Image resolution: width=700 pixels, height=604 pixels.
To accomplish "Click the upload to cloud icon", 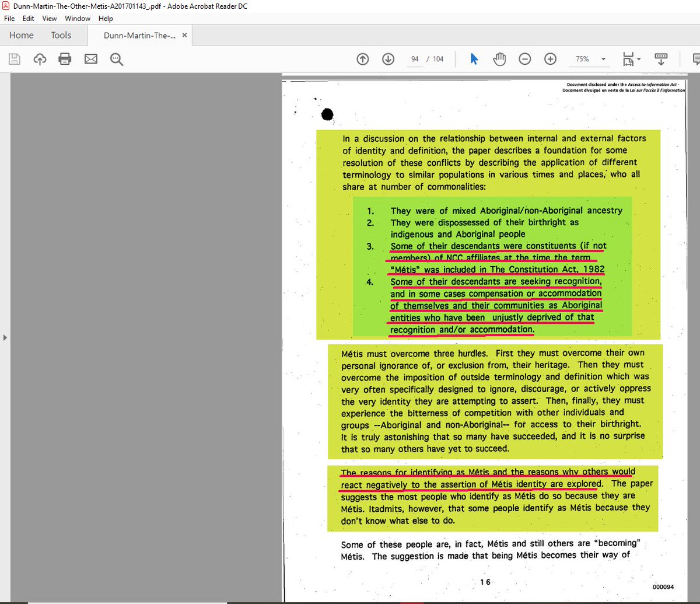I will pyautogui.click(x=40, y=59).
